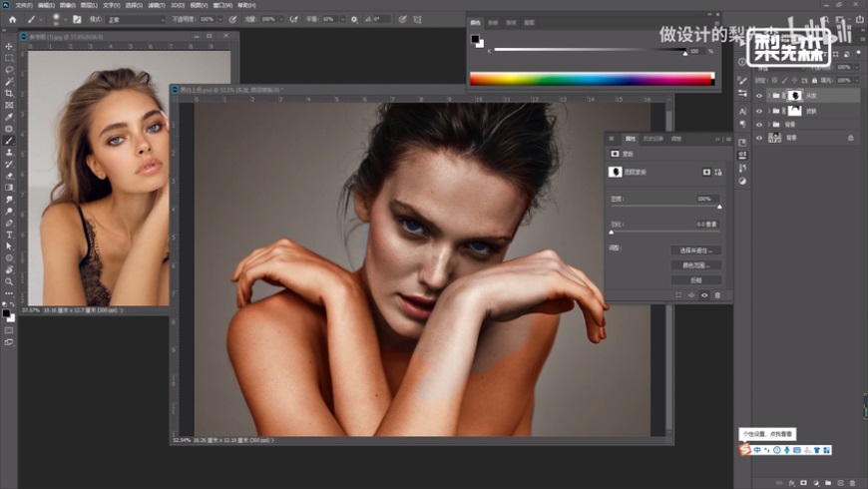Select the Brush tool in left toolbar
This screenshot has height=489, width=868.
tap(9, 141)
